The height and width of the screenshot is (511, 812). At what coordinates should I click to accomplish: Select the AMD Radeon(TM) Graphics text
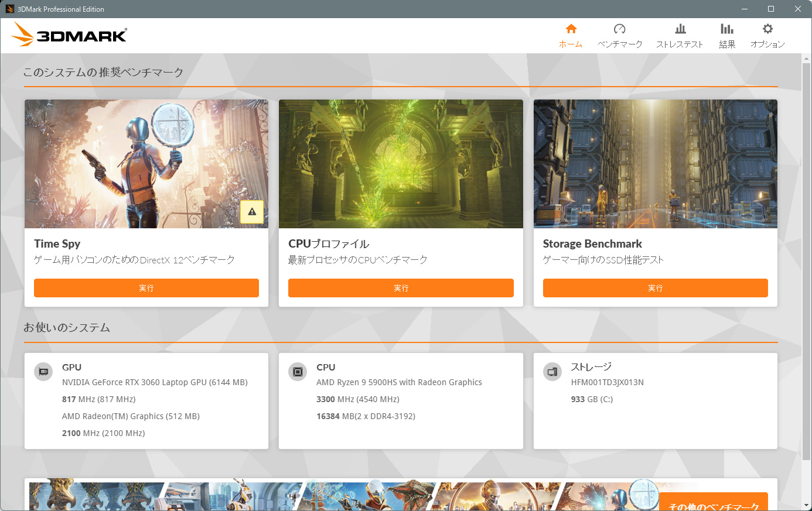tap(131, 416)
